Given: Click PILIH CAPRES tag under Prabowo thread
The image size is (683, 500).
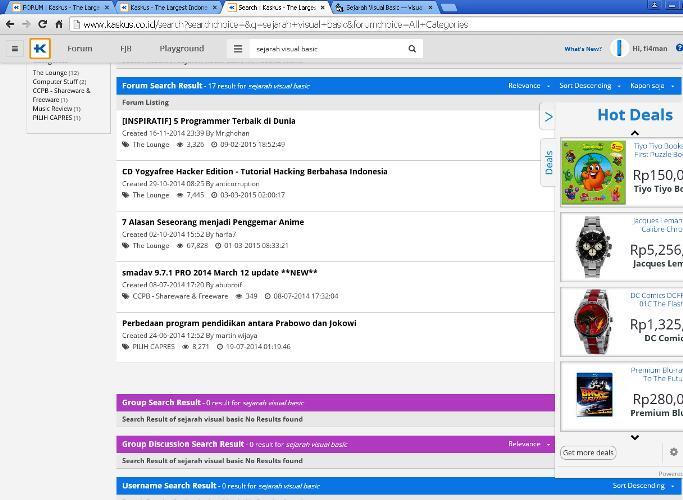Looking at the screenshot, I should [153, 347].
